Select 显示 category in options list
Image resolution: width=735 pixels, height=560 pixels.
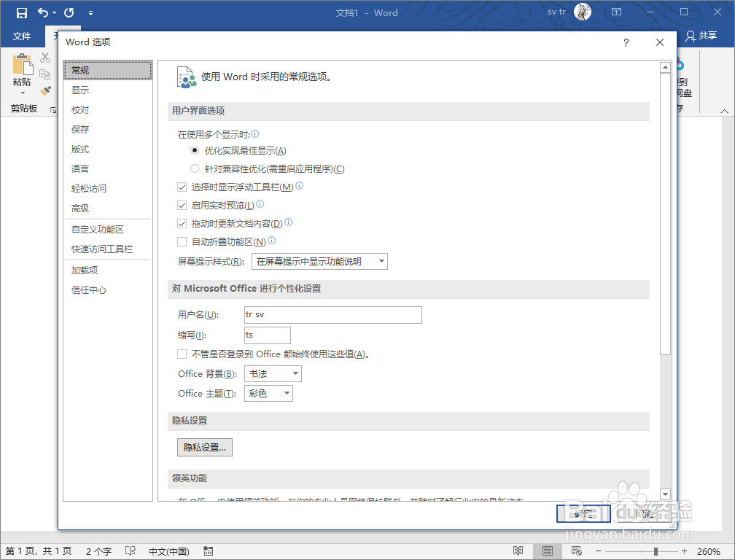(108, 90)
